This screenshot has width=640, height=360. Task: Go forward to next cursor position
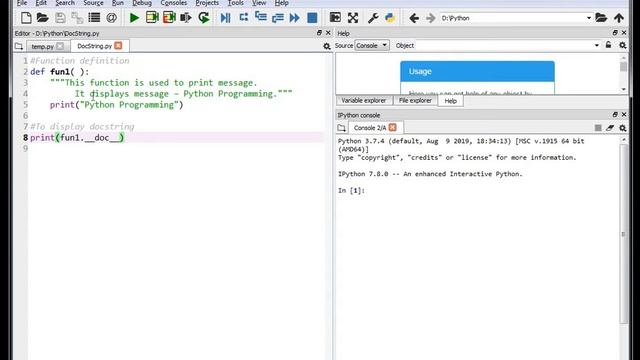click(x=431, y=18)
